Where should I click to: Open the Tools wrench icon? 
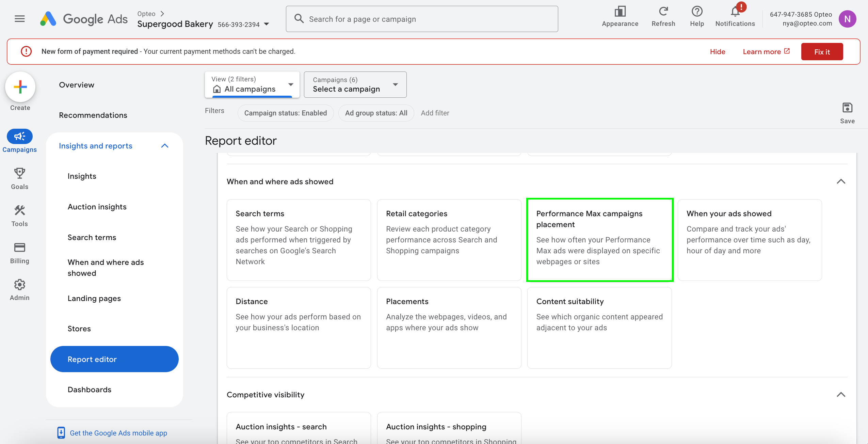click(x=19, y=211)
